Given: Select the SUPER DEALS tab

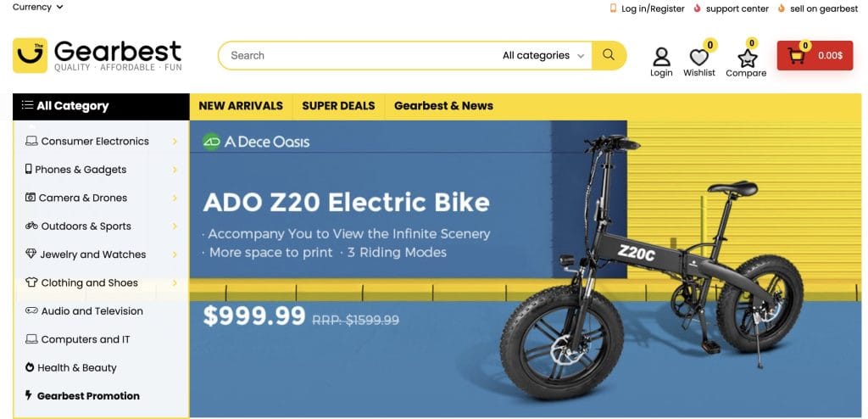Looking at the screenshot, I should pyautogui.click(x=338, y=106).
